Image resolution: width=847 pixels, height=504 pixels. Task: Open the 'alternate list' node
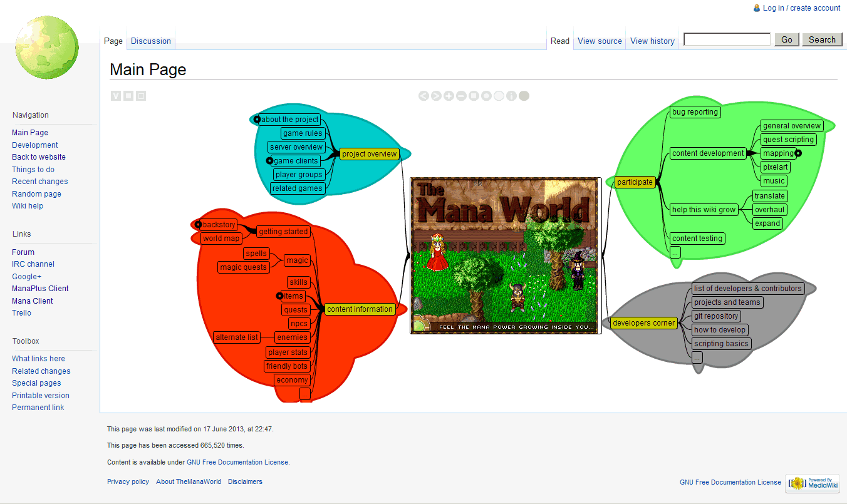237,337
